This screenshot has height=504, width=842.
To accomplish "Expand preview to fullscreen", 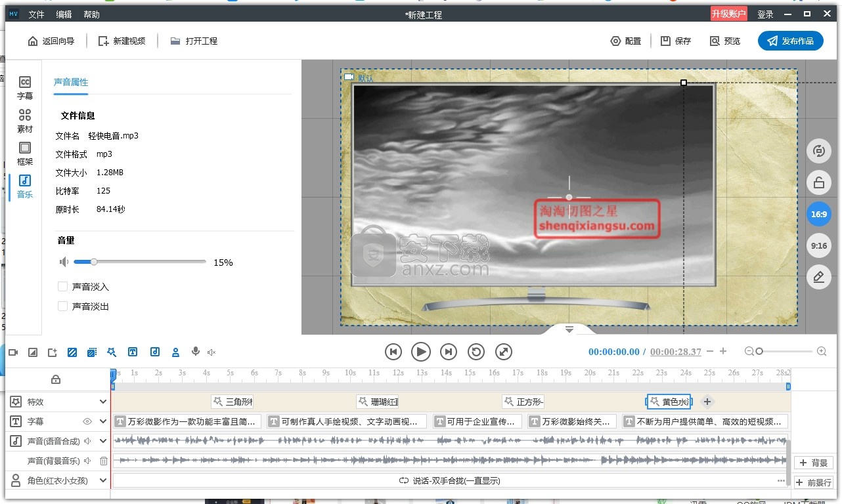I will (x=504, y=352).
